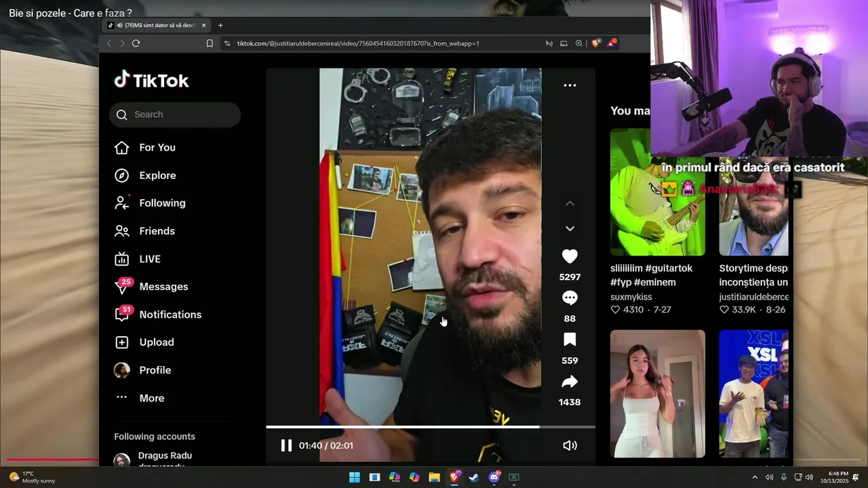Like the video with heart icon
868x488 pixels.
click(x=570, y=256)
